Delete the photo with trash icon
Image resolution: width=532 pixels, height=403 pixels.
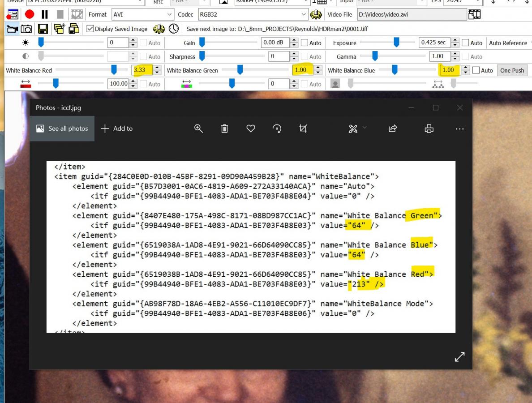[x=225, y=129]
